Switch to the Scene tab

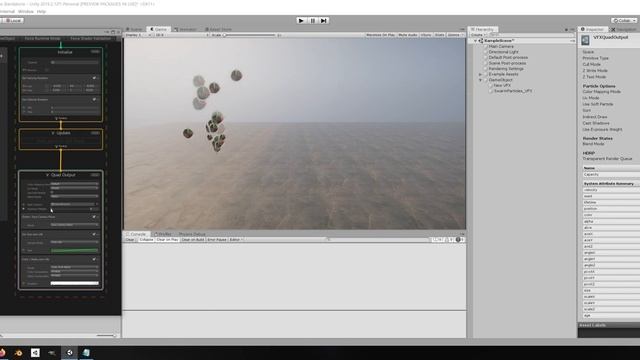[x=134, y=29]
